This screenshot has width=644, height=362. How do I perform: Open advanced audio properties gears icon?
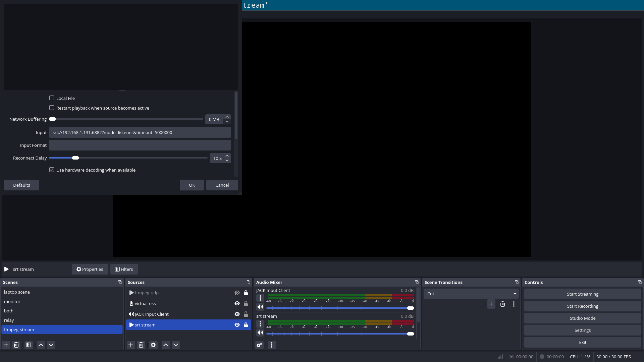[x=259, y=345]
